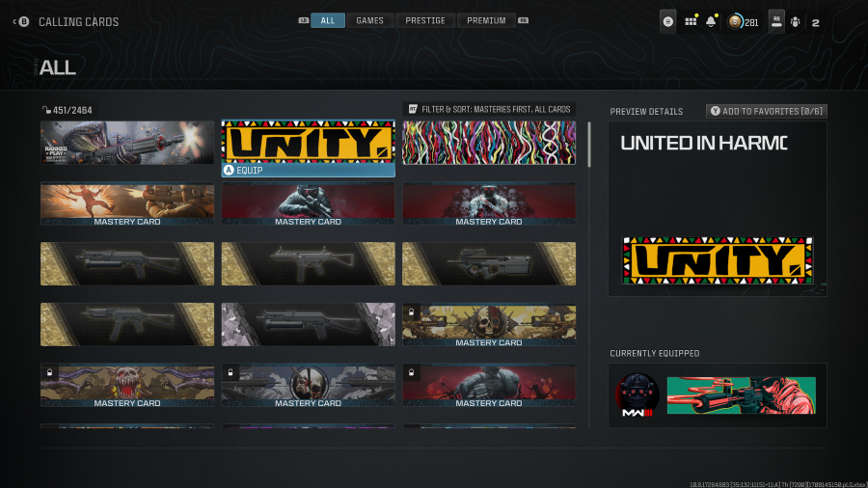Image resolution: width=868 pixels, height=488 pixels.
Task: Click the Y button icon on Add to Favorites
Action: pyautogui.click(x=716, y=111)
